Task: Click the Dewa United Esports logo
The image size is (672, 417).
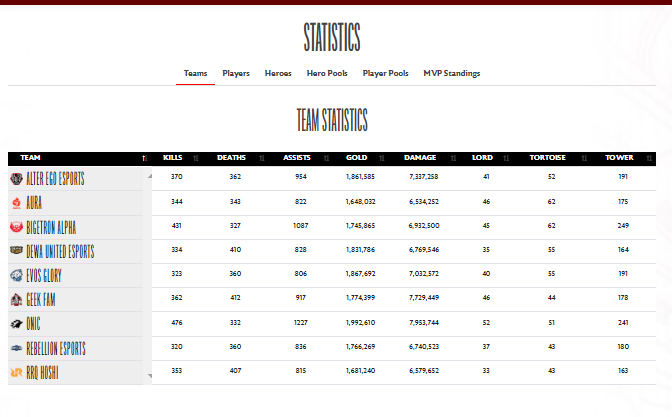Action: point(16,250)
